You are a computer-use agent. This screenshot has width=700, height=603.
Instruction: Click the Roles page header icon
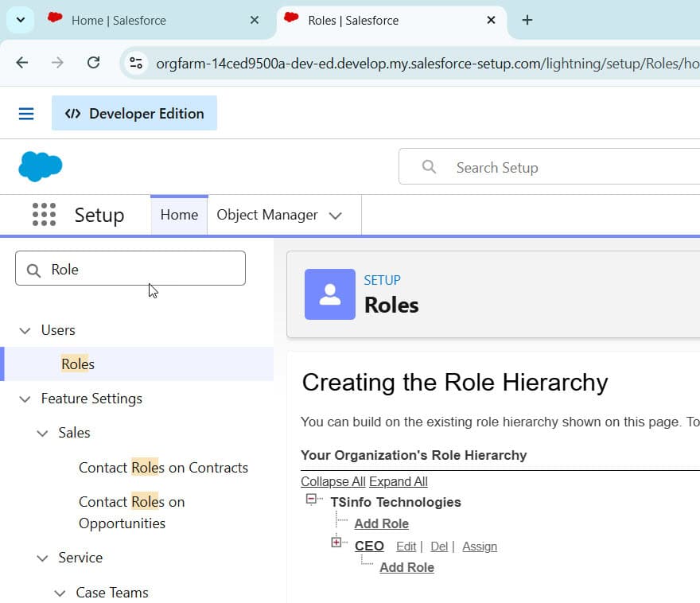point(330,294)
